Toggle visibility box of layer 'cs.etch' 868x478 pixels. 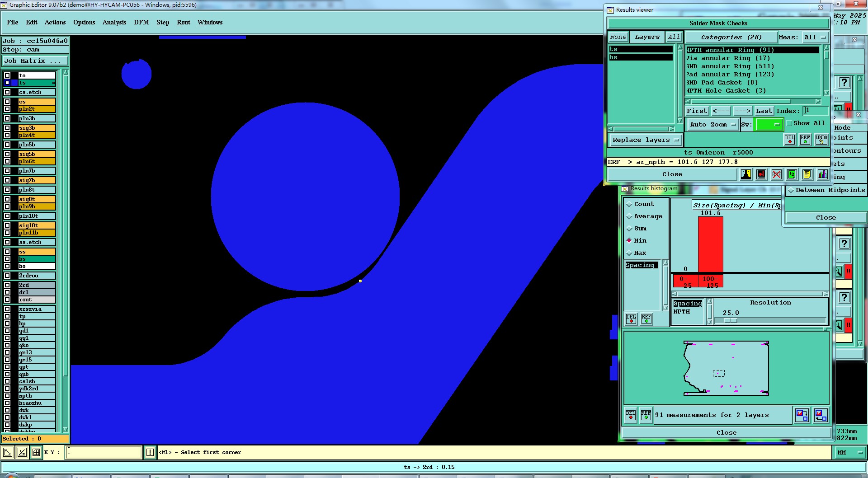7,92
